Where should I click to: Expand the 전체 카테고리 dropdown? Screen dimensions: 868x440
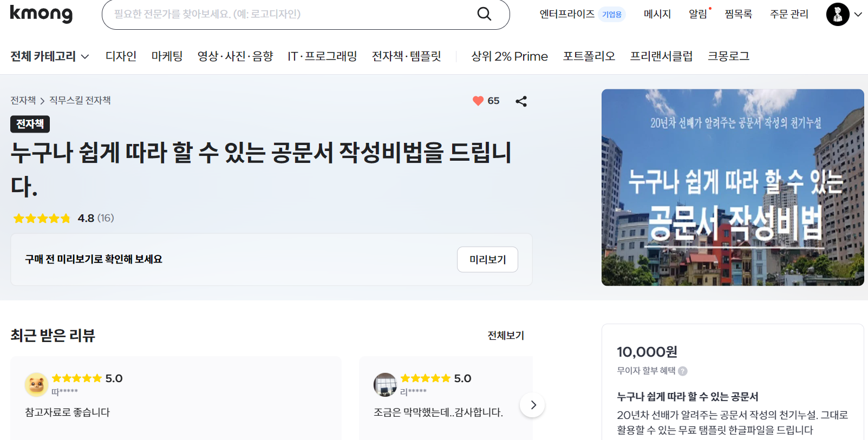click(50, 56)
